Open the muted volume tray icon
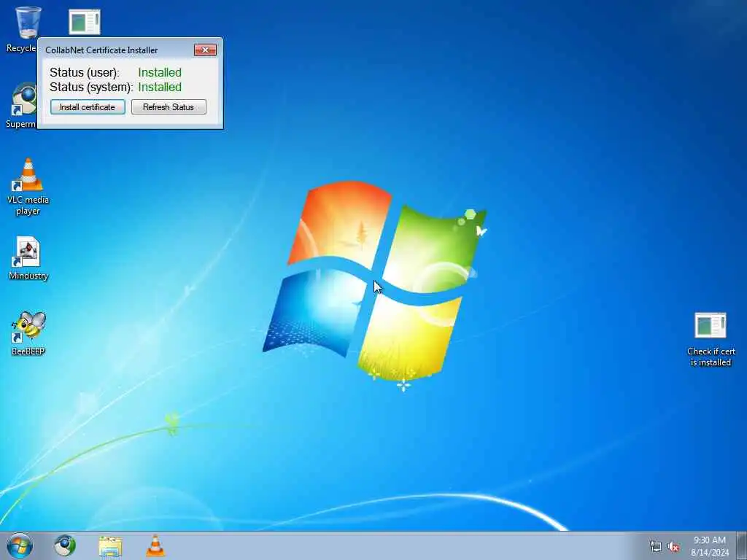Viewport: 747px width, 560px height. click(x=673, y=546)
